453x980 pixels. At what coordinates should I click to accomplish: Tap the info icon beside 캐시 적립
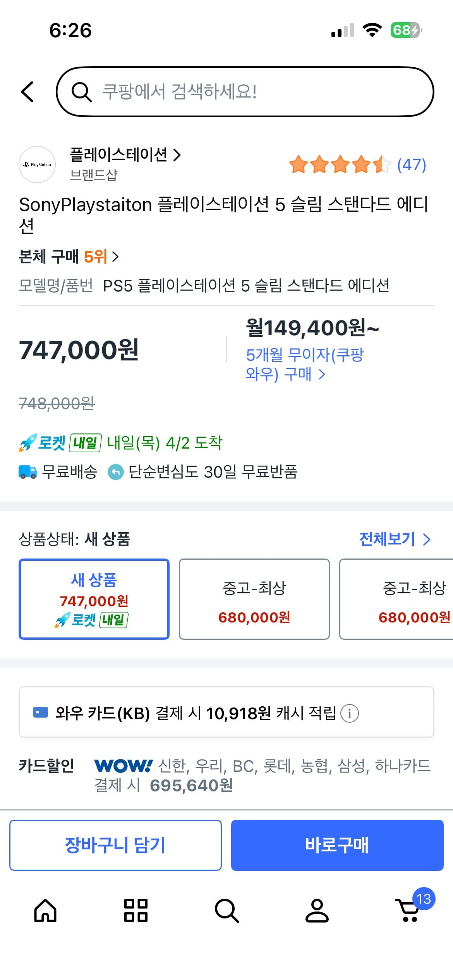(349, 713)
